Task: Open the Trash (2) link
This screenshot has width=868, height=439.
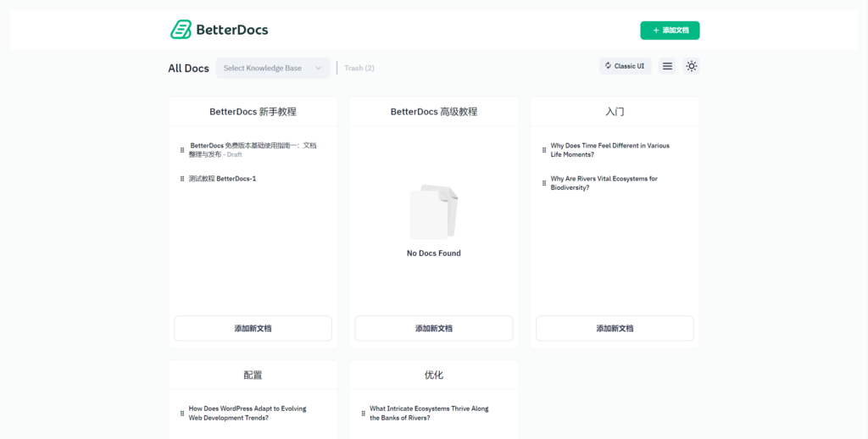Action: coord(359,68)
